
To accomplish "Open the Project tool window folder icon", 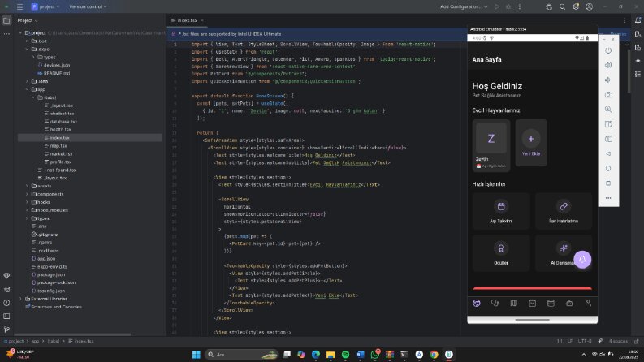I will click(6, 20).
